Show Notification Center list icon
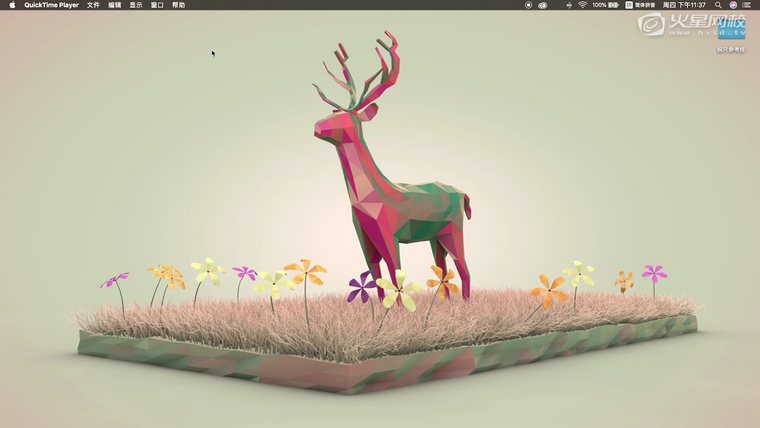Screen dimensions: 760x428 747,5
